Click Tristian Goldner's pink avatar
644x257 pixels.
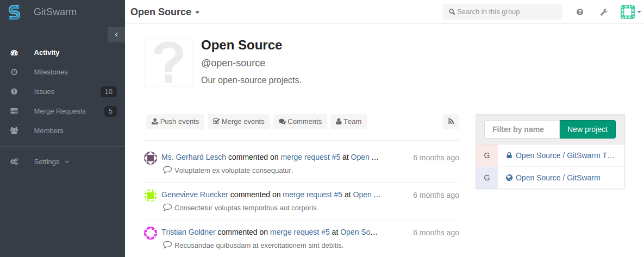151,233
